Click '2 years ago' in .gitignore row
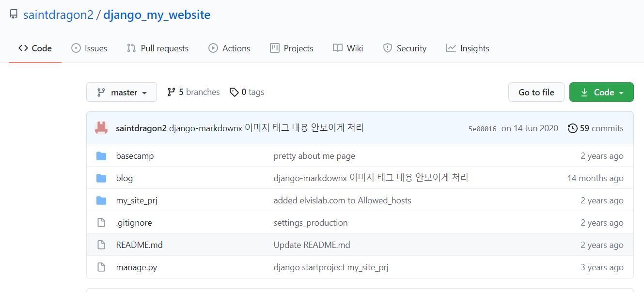 pos(602,223)
